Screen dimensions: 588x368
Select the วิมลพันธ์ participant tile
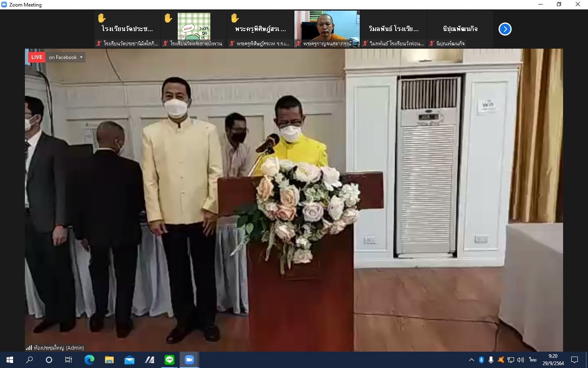pos(393,29)
